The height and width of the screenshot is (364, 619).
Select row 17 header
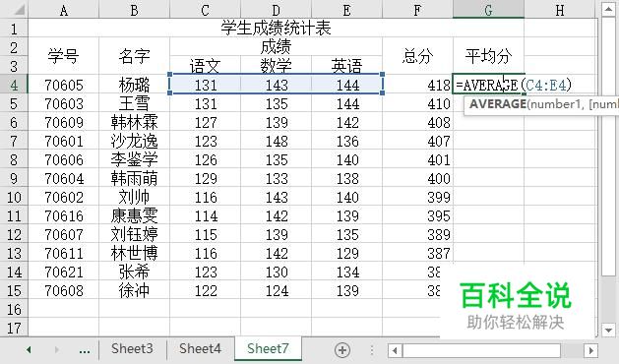coord(14,328)
